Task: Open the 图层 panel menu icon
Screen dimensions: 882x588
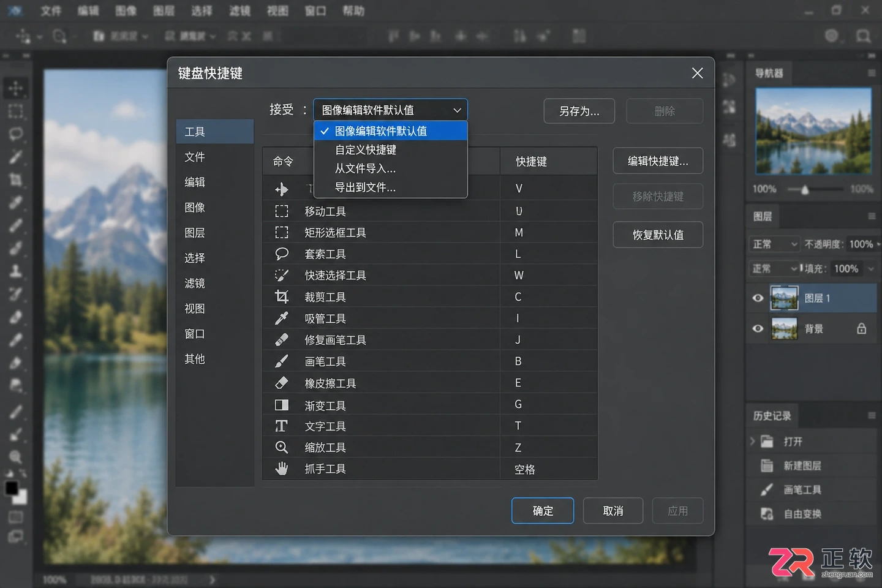Action: [x=872, y=216]
